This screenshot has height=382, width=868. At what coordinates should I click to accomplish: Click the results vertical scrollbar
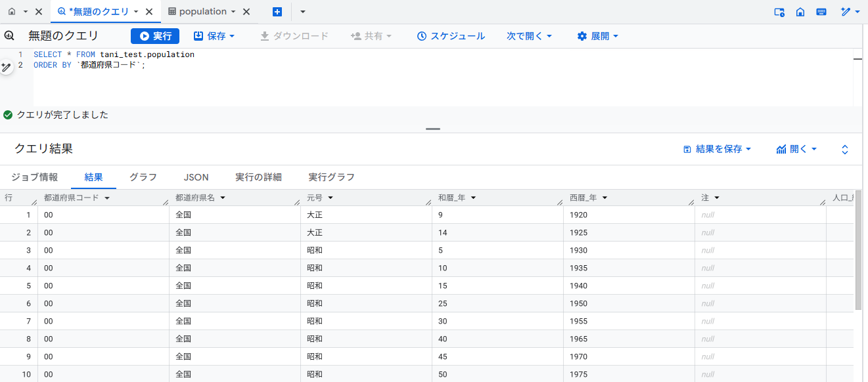click(x=858, y=249)
